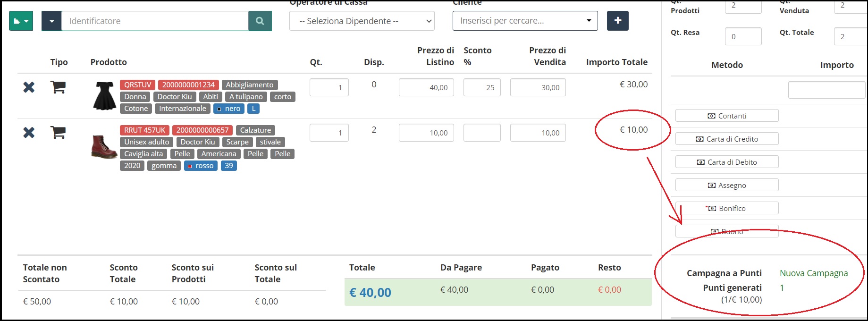The width and height of the screenshot is (868, 321).
Task: Click the nero color tag
Action: click(x=229, y=109)
